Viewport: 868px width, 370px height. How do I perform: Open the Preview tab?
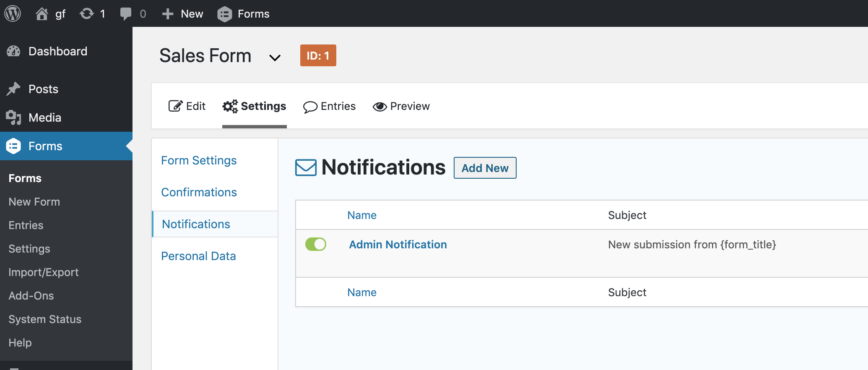click(401, 106)
